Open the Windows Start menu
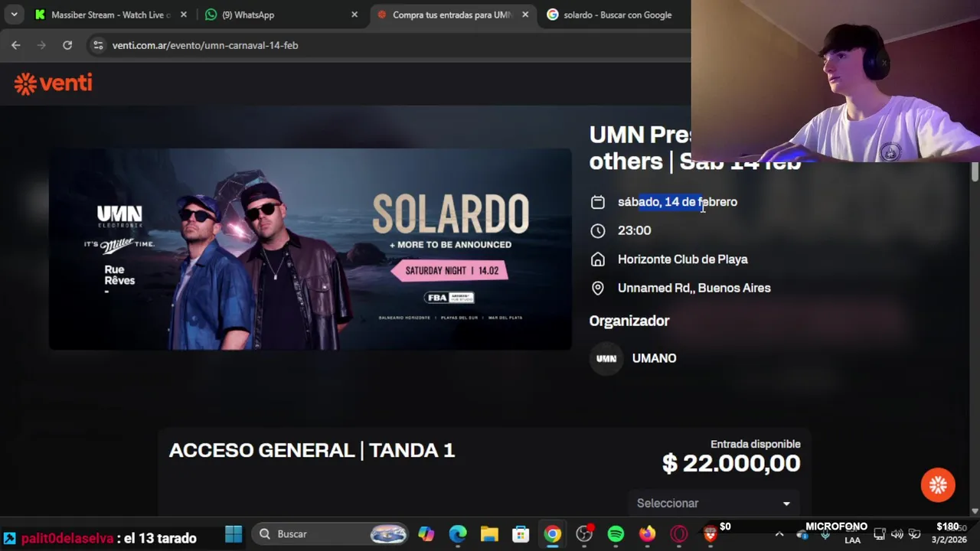 pos(234,534)
